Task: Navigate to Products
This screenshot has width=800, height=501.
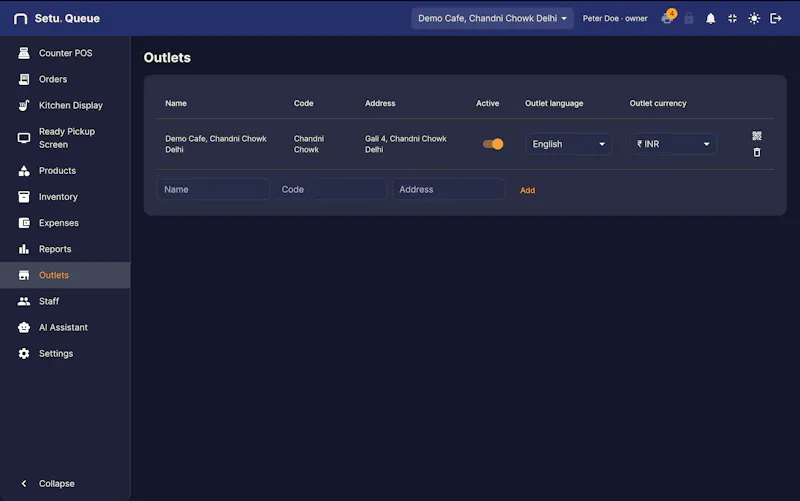Action: tap(65, 170)
